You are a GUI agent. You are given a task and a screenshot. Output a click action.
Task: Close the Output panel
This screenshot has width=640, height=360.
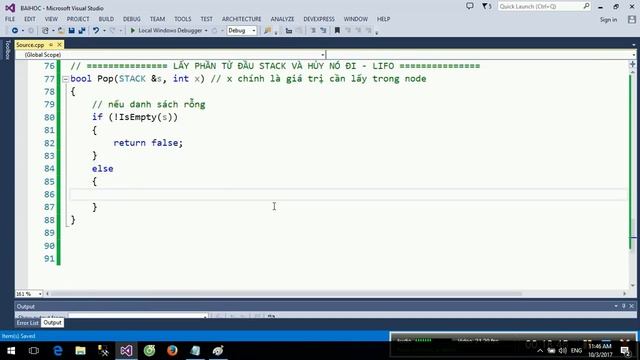coord(631,306)
